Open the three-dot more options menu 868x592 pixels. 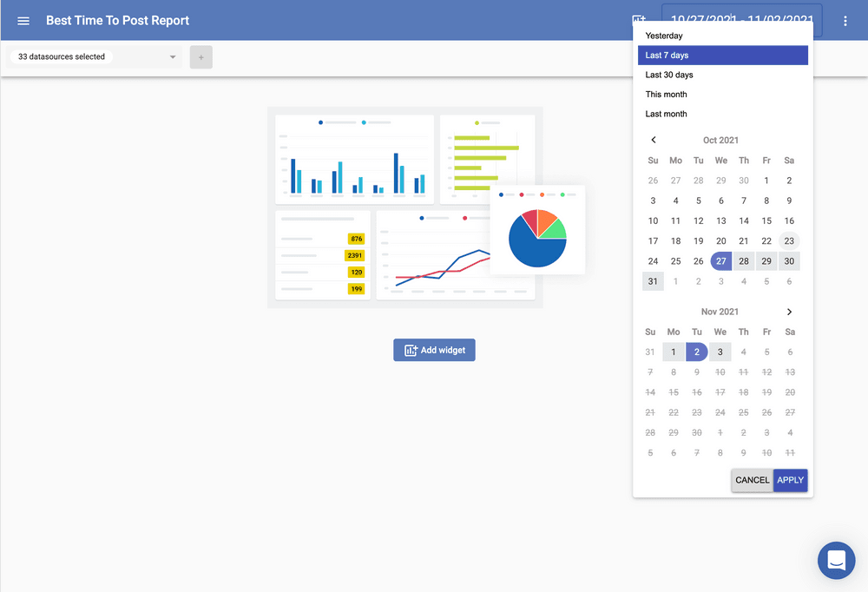pyautogui.click(x=845, y=21)
